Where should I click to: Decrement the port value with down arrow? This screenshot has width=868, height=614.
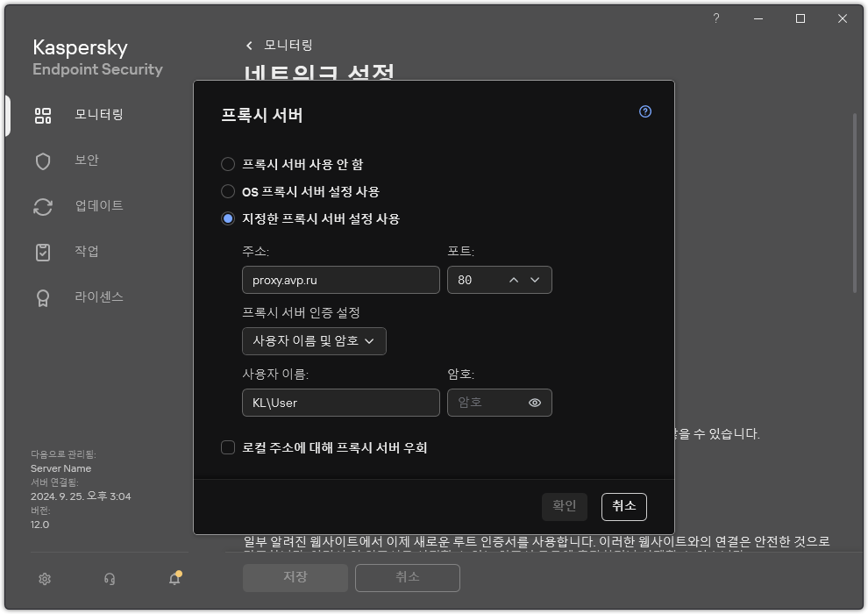tap(535, 280)
